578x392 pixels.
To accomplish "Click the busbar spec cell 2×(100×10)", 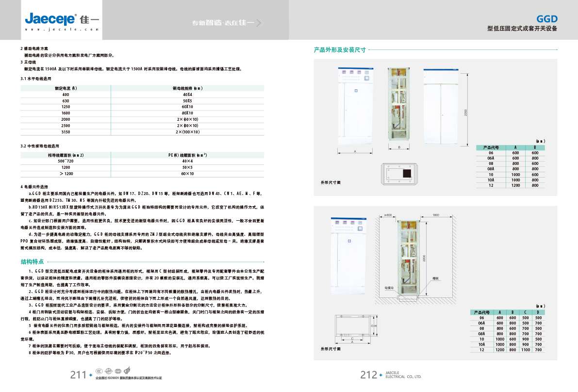I will coord(187,132).
